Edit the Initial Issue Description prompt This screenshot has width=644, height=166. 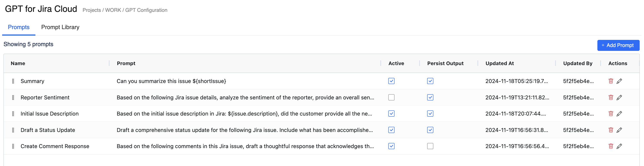click(x=619, y=114)
